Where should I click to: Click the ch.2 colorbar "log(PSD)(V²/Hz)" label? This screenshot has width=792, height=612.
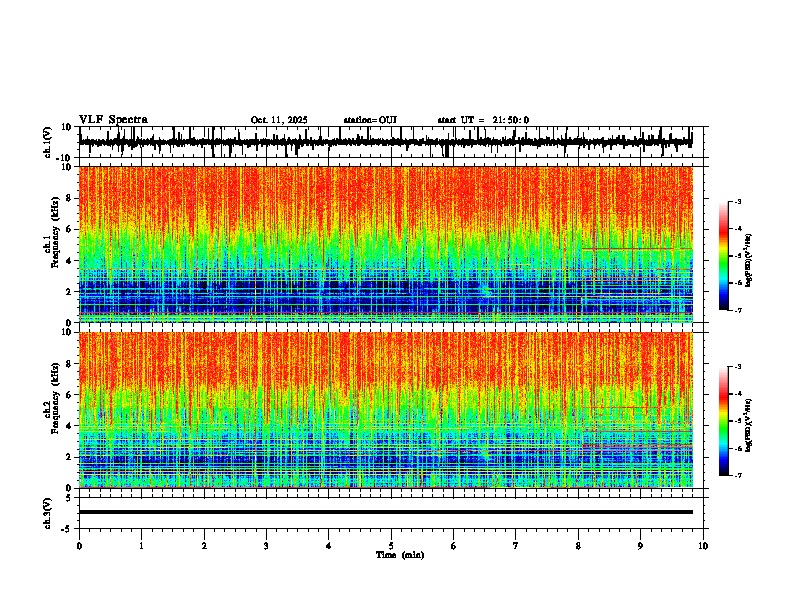pos(749,425)
